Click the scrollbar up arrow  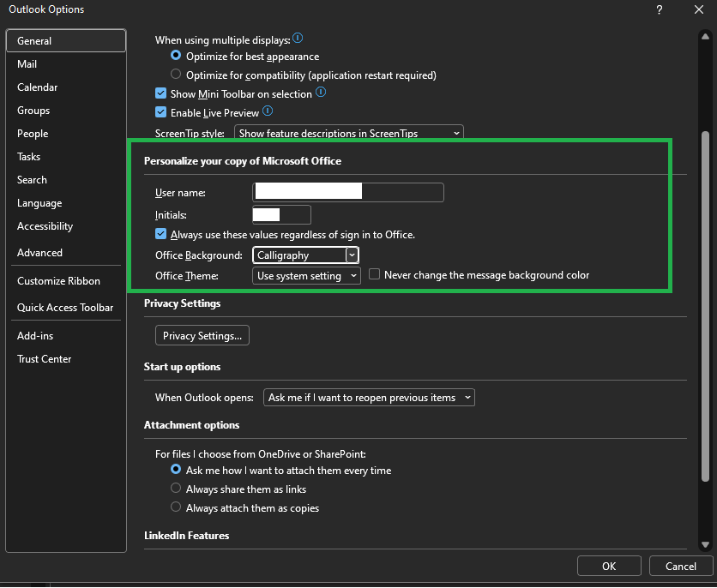pos(705,37)
